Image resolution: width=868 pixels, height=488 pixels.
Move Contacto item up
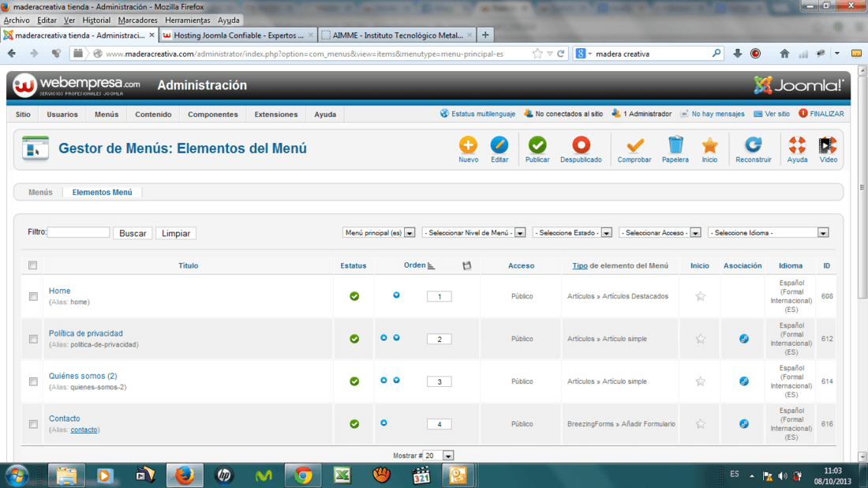[383, 423]
